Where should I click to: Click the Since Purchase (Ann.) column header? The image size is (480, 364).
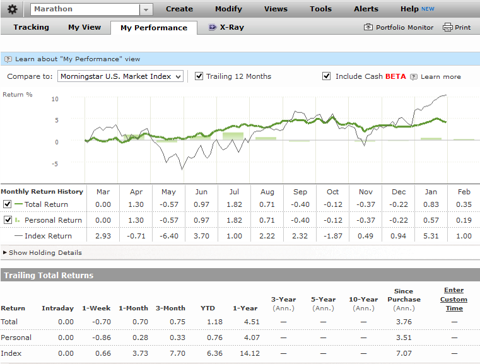(404, 300)
